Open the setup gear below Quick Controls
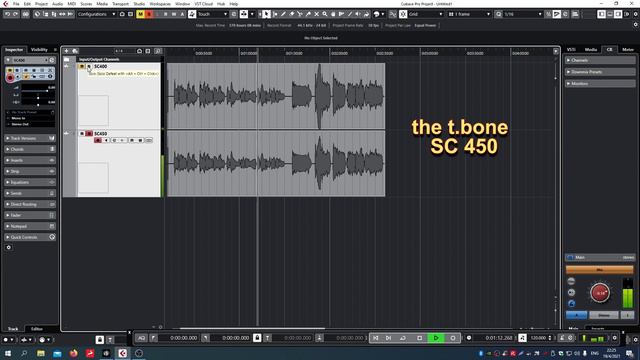Viewport: 640px width, 360px height. pos(9,247)
